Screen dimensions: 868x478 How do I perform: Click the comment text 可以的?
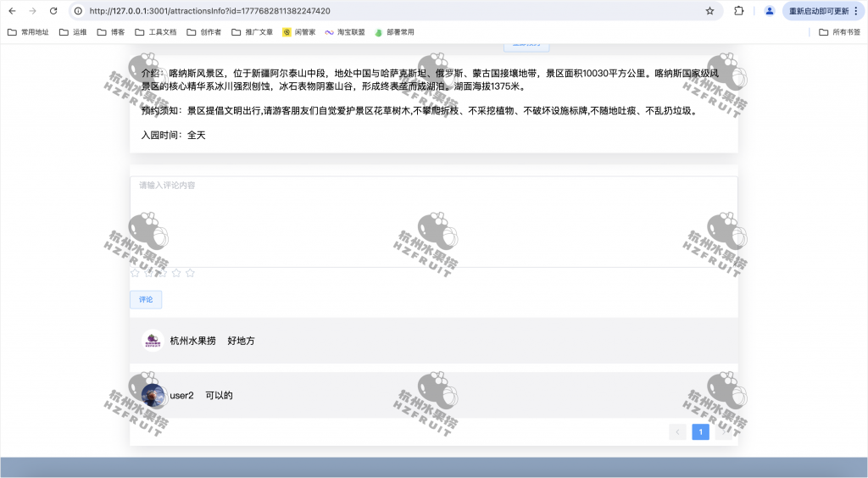click(219, 396)
